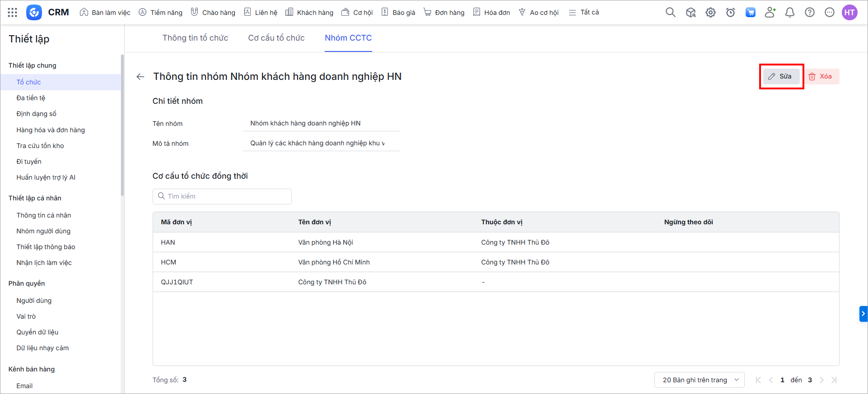This screenshot has height=394, width=868.
Task: Open the HT user avatar menu
Action: [x=849, y=13]
